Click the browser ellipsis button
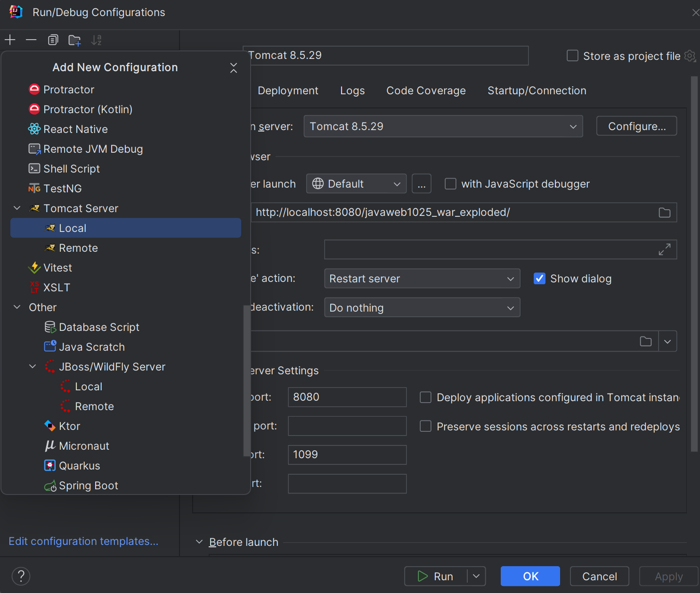This screenshot has height=593, width=700. click(x=422, y=184)
